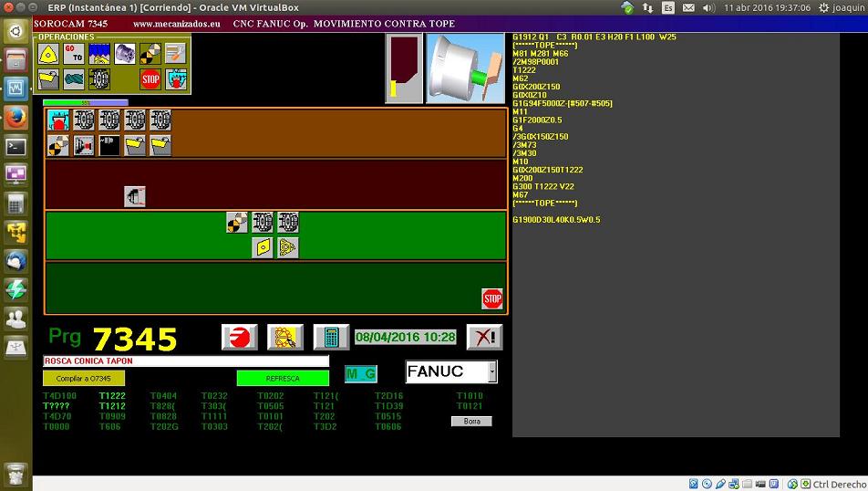Click the yellow Prg 7345 program number

pos(135,339)
